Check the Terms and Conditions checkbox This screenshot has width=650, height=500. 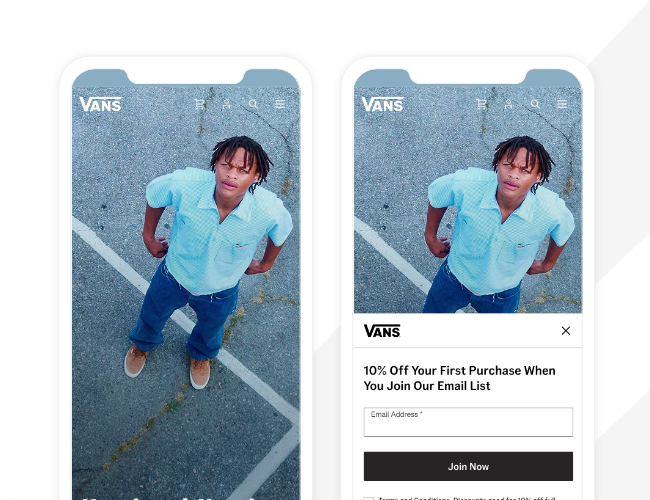pyautogui.click(x=369, y=498)
